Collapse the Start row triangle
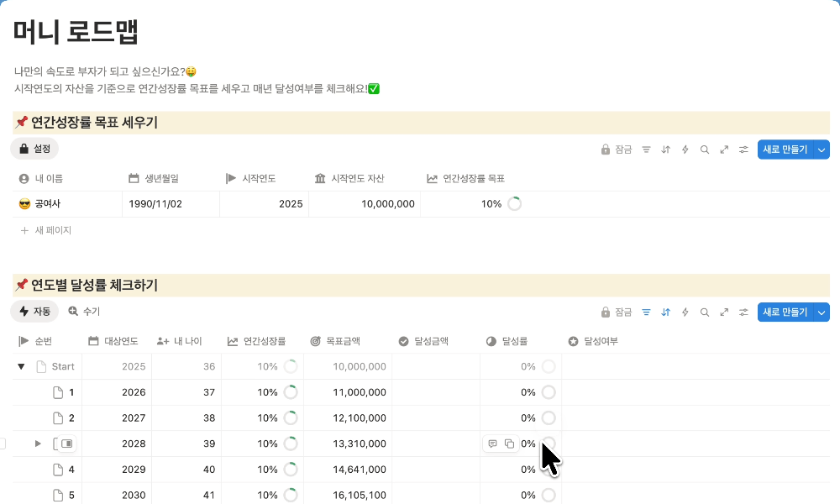 tap(21, 366)
